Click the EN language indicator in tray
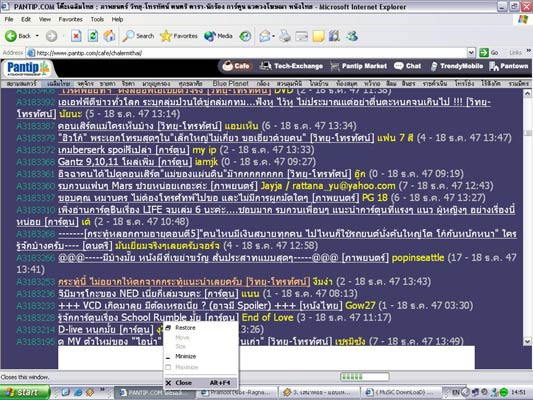Viewport: 533px width, 400px height. point(455,393)
